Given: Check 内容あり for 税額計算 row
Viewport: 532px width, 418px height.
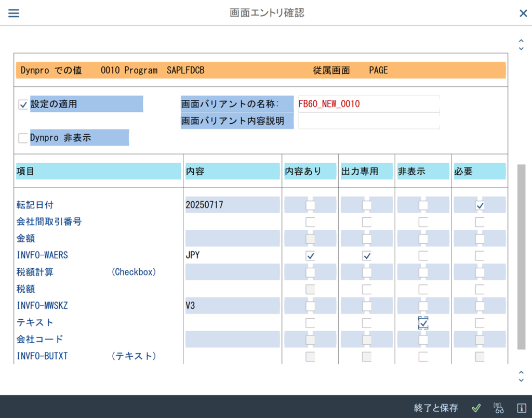Looking at the screenshot, I should coord(310,272).
